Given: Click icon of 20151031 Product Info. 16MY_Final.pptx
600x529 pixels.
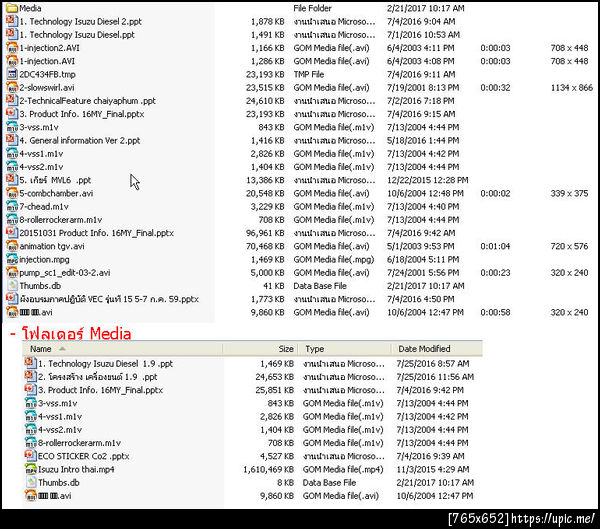Looking at the screenshot, I should click(12, 233).
